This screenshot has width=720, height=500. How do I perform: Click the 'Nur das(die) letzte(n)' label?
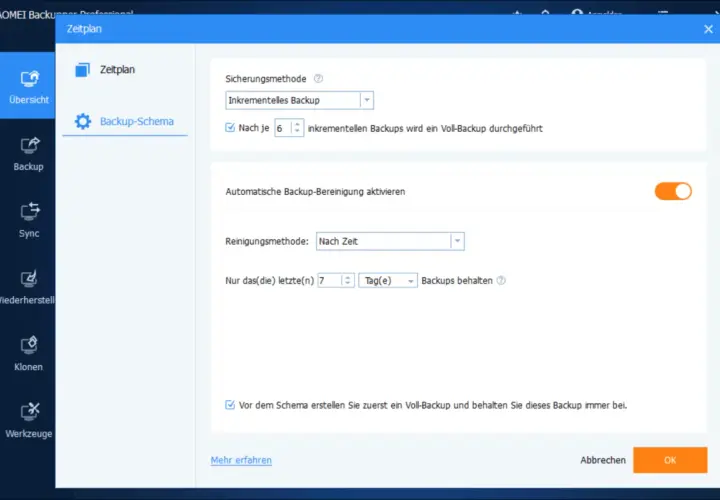pos(270,281)
